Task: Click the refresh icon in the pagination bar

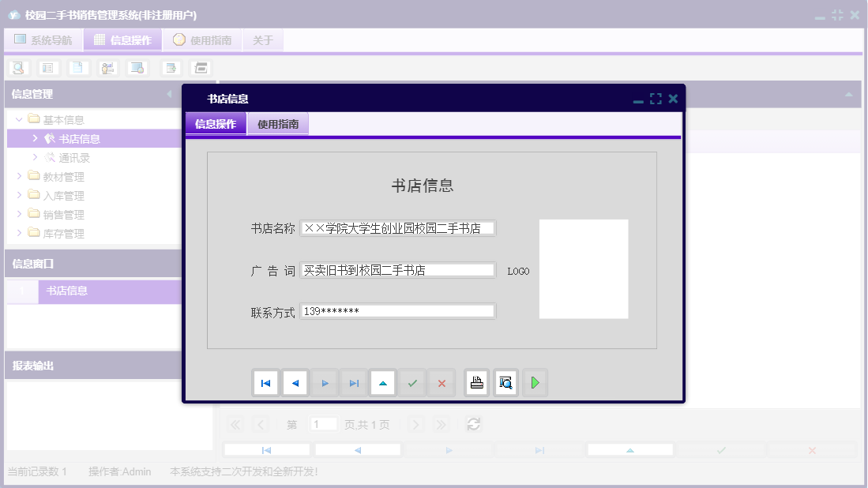Action: [473, 424]
